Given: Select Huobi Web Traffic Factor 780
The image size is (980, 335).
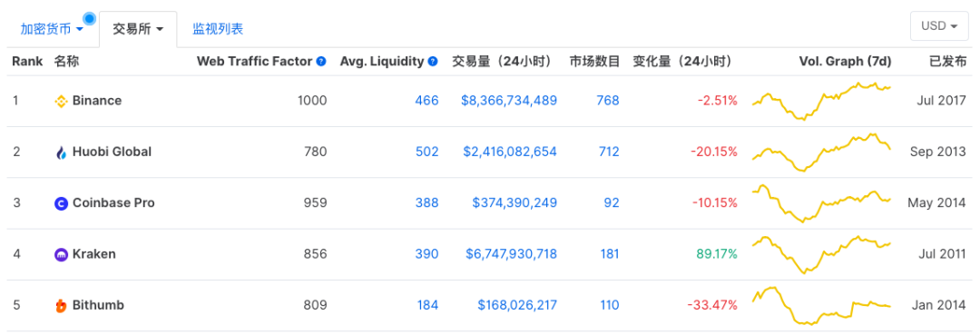Looking at the screenshot, I should pyautogui.click(x=315, y=152).
